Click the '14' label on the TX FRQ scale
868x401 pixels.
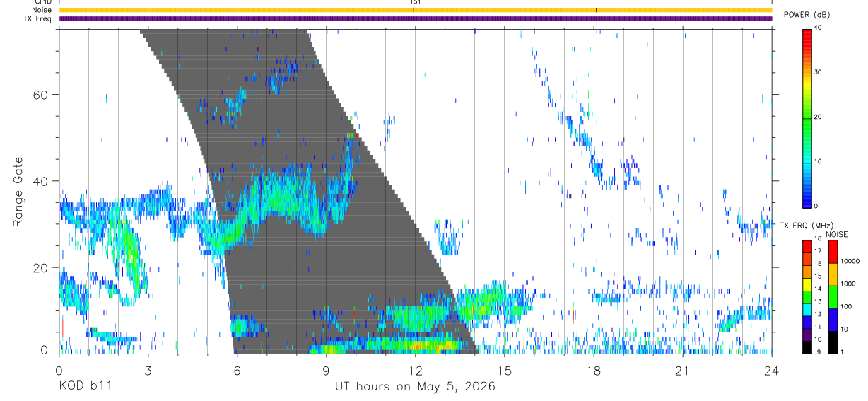click(818, 289)
